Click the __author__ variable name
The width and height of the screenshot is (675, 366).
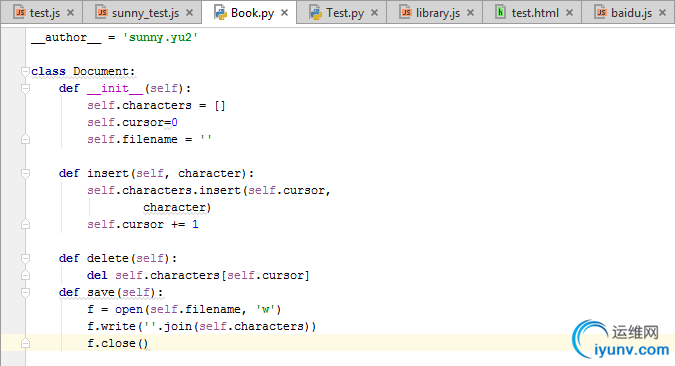(x=66, y=37)
